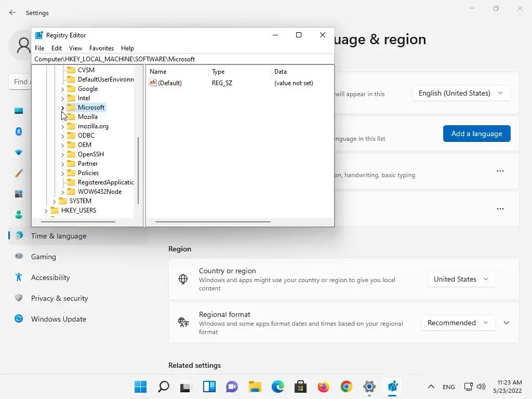
Task: Select the HKEY_USERS folder icon
Action: point(54,210)
